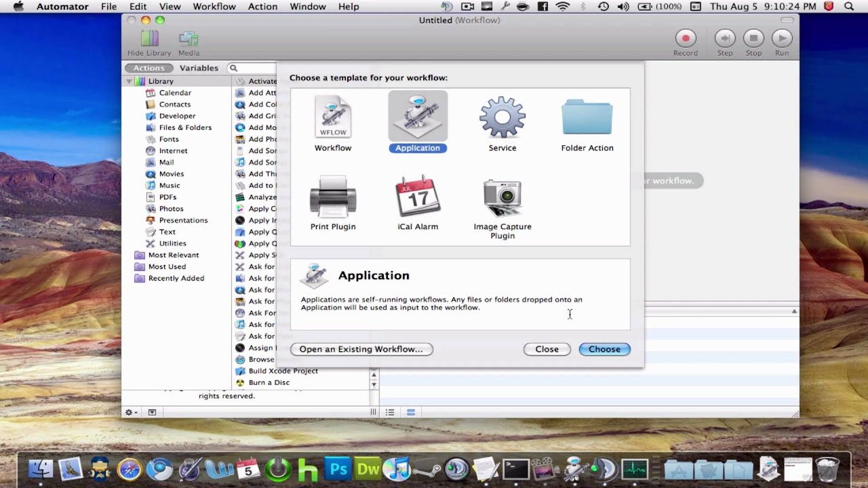Viewport: 868px width, 488px height.
Task: Select the Utilities category
Action: pyautogui.click(x=172, y=243)
